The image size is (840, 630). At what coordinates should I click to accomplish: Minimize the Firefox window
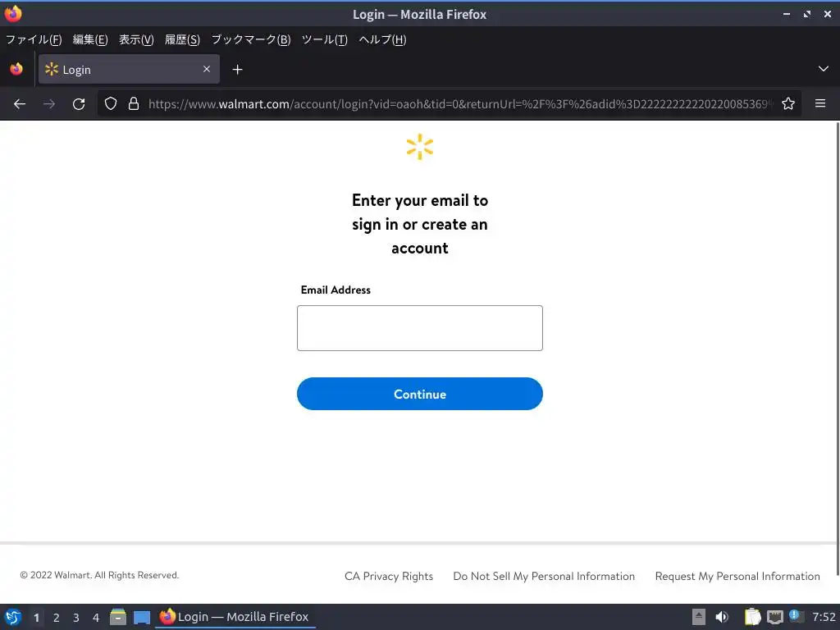[787, 14]
